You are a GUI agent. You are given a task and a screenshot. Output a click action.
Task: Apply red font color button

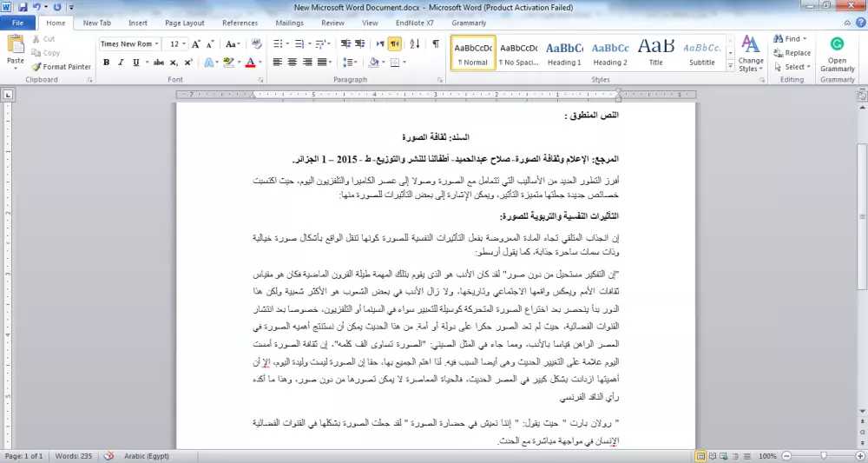pos(250,62)
